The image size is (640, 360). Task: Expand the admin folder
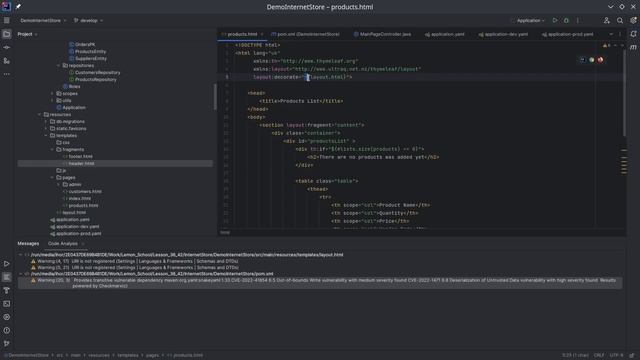[x=59, y=184]
